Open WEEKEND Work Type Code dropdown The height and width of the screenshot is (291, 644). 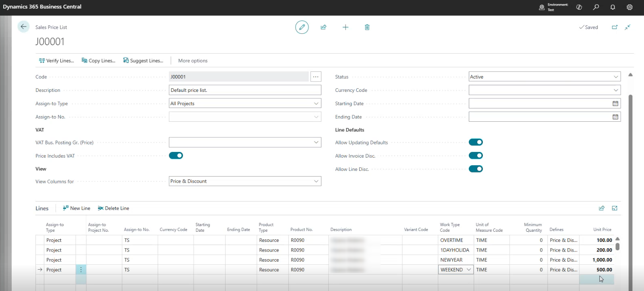tap(469, 270)
